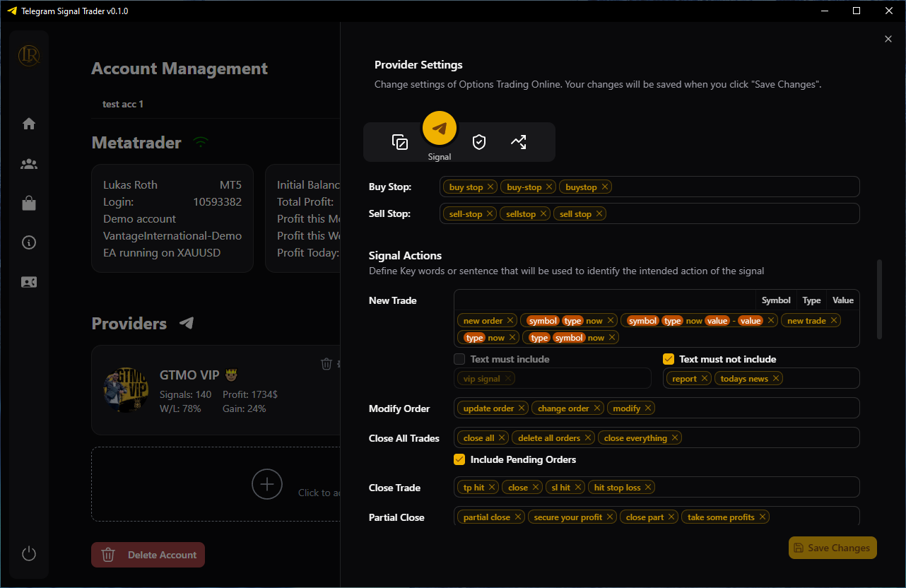Switch to the copy settings tab icon
This screenshot has width=906, height=588.
point(400,142)
